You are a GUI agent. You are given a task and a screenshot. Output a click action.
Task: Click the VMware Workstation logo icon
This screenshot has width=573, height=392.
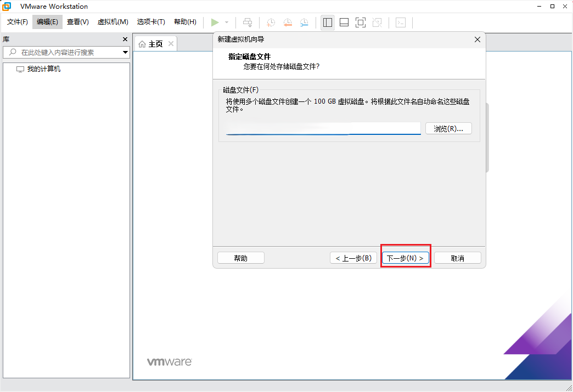(7, 6)
